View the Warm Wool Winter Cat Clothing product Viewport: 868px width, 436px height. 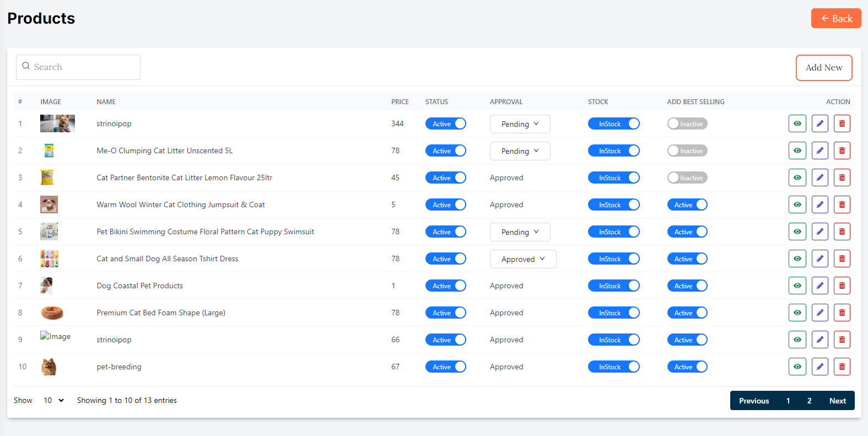[797, 204]
